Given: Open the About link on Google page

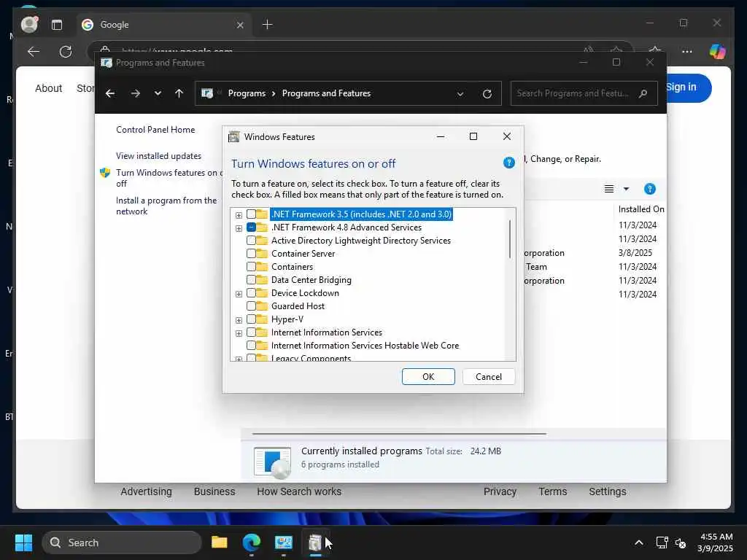Looking at the screenshot, I should pos(49,88).
